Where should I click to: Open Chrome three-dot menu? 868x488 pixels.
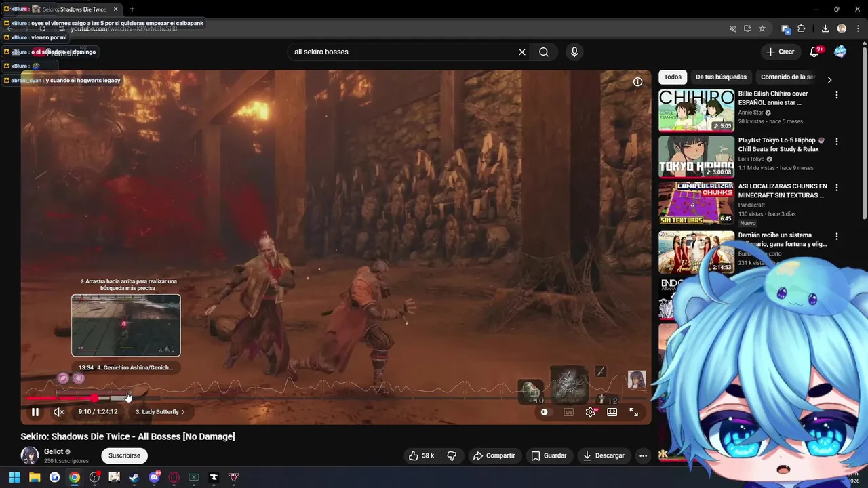pyautogui.click(x=857, y=28)
